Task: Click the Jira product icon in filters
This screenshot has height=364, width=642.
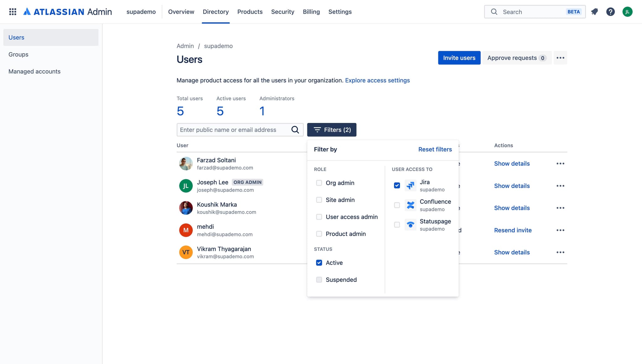Action: 411,185
